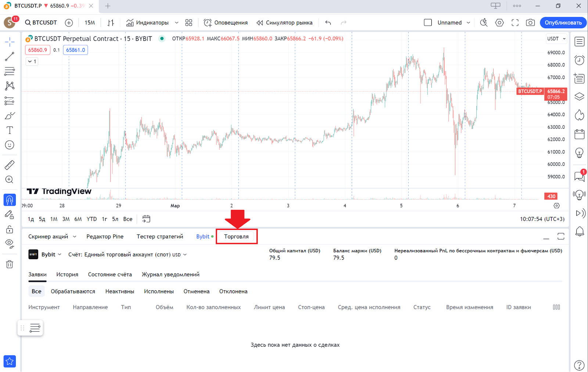The height and width of the screenshot is (372, 588).
Task: Expand the Indicators favorites dropdown arrow
Action: pyautogui.click(x=176, y=23)
